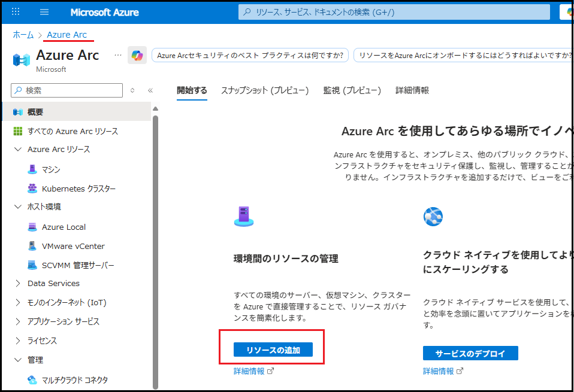This screenshot has width=574, height=392.
Task: Switch to スナップショット (プレビュー) tab
Action: point(265,90)
